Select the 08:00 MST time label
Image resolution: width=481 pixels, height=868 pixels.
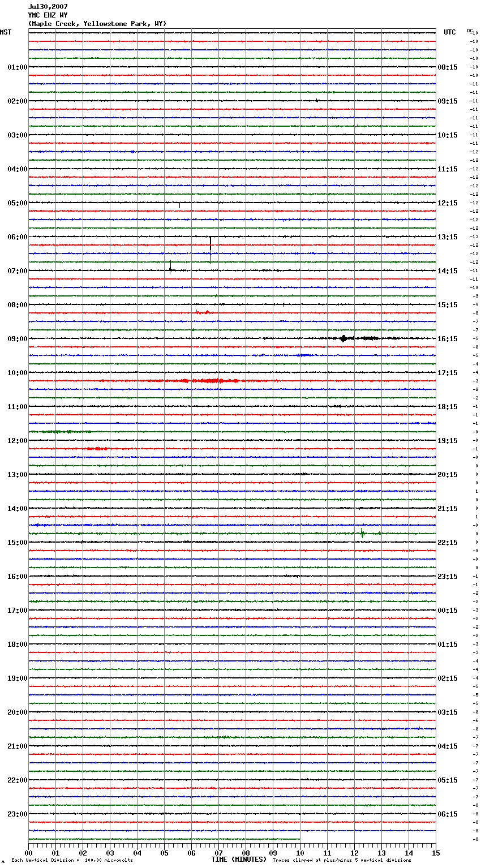[17, 305]
